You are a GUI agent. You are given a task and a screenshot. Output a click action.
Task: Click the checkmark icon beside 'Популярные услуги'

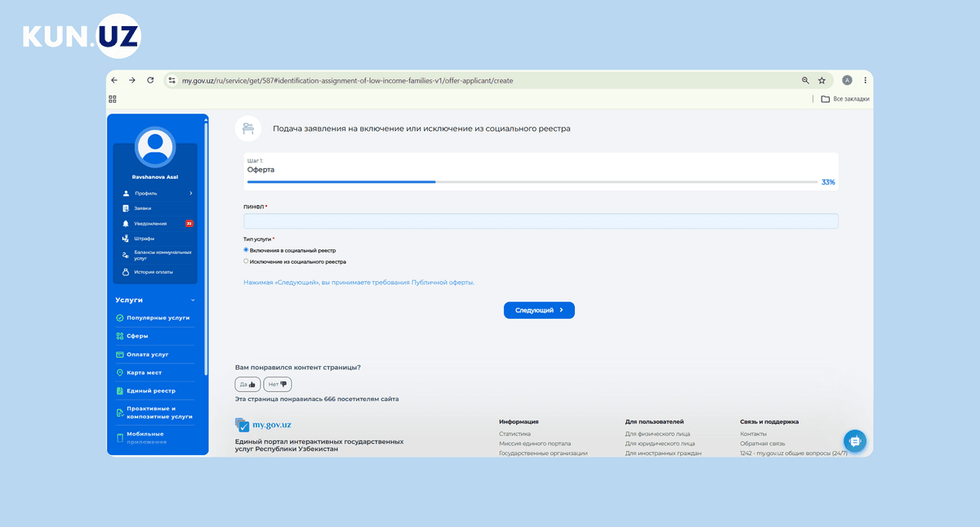click(x=120, y=317)
